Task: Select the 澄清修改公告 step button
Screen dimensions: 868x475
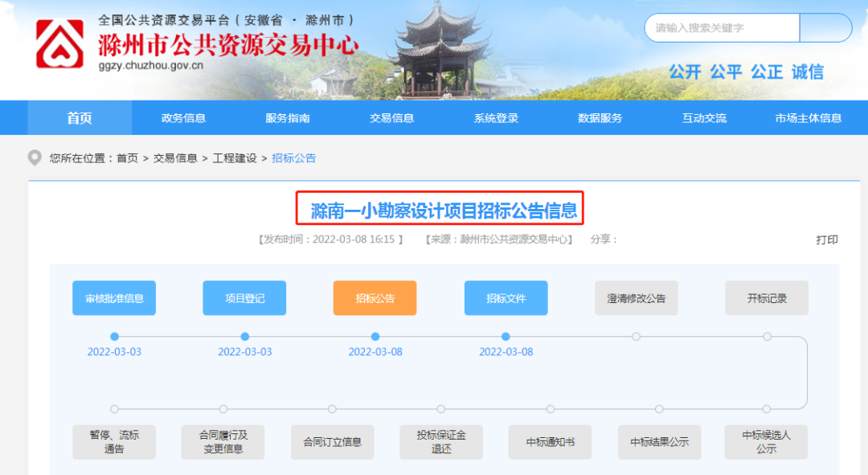Action: point(637,298)
